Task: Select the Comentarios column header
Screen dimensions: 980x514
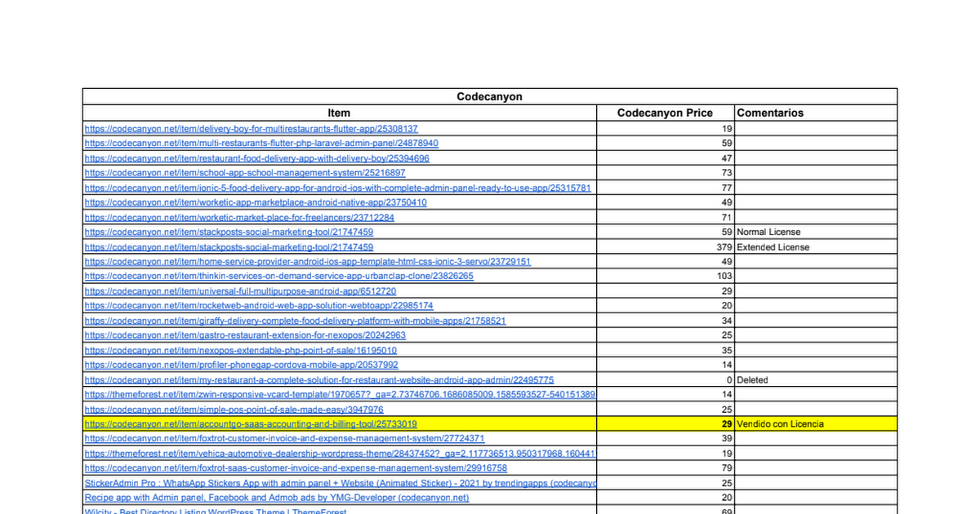Action: (x=816, y=113)
